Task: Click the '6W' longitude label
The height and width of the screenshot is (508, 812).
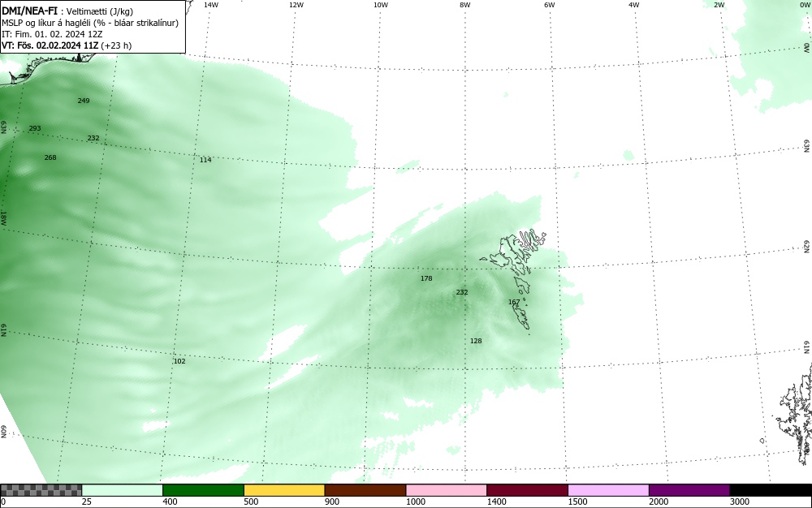Action: tap(550, 5)
